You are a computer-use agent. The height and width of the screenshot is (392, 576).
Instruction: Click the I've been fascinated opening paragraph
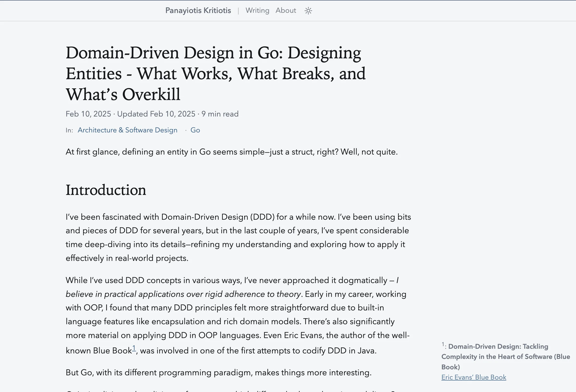tap(238, 237)
